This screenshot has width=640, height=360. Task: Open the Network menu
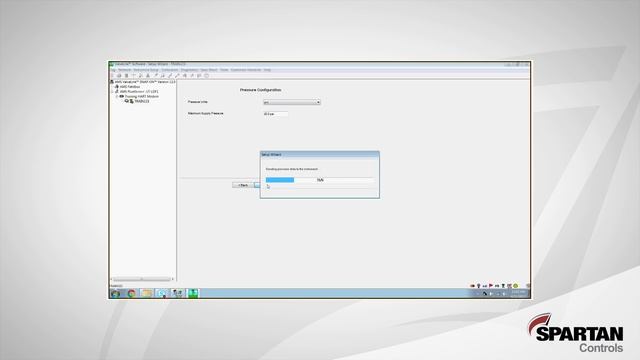pos(125,70)
